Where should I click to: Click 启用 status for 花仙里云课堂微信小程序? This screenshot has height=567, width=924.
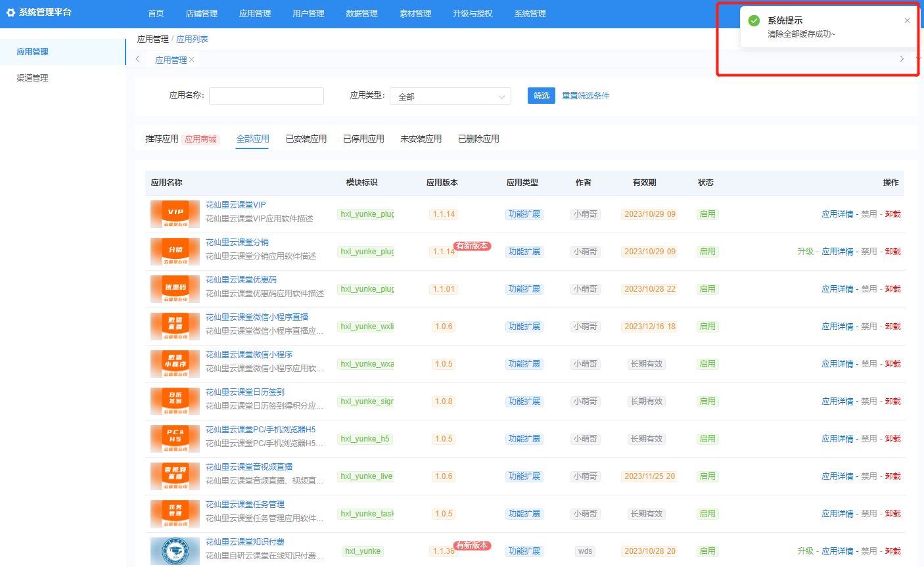(707, 364)
